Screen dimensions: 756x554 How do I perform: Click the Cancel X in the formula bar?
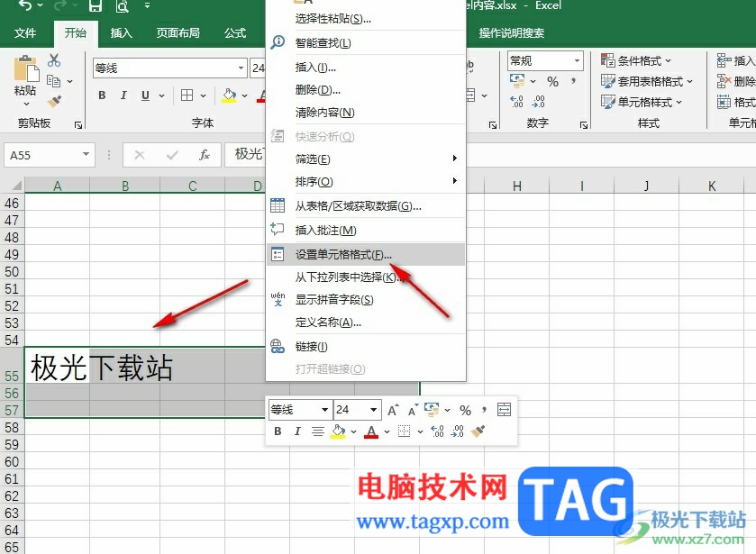(140, 155)
